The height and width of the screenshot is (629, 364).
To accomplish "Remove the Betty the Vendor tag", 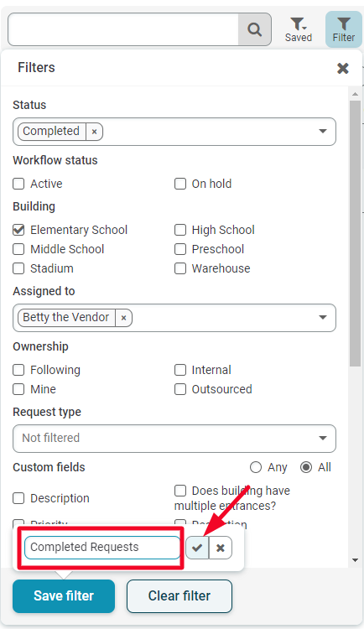I will point(123,318).
